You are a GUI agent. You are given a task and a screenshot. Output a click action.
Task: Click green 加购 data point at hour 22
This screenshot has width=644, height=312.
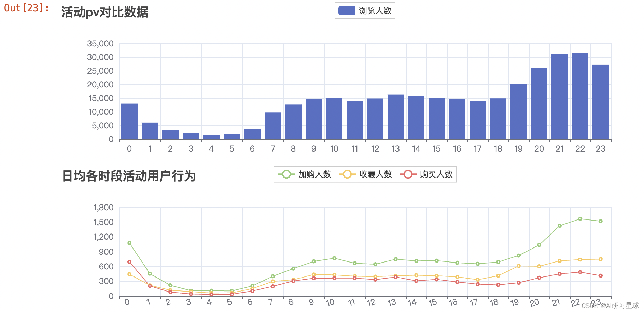[x=580, y=219]
